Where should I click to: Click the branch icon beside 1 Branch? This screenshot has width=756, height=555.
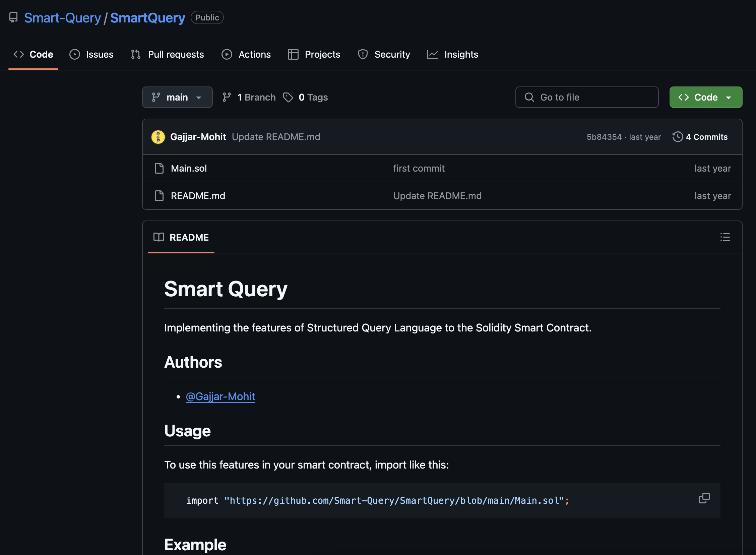point(227,98)
